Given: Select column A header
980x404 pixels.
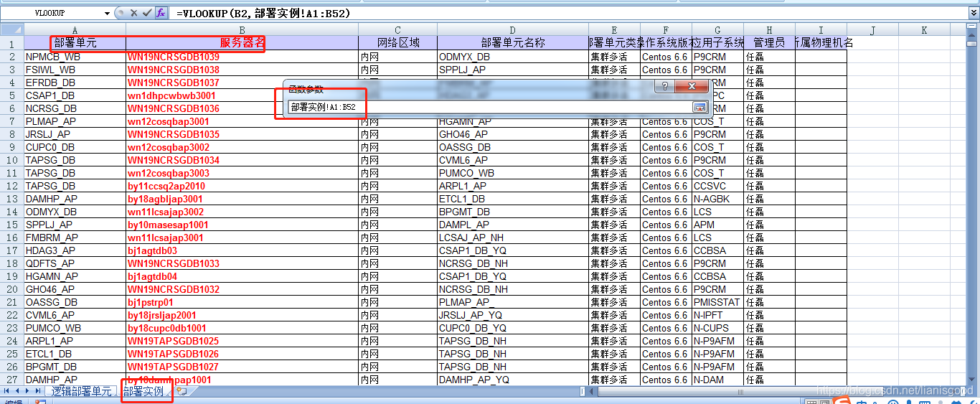Looking at the screenshot, I should point(75,29).
